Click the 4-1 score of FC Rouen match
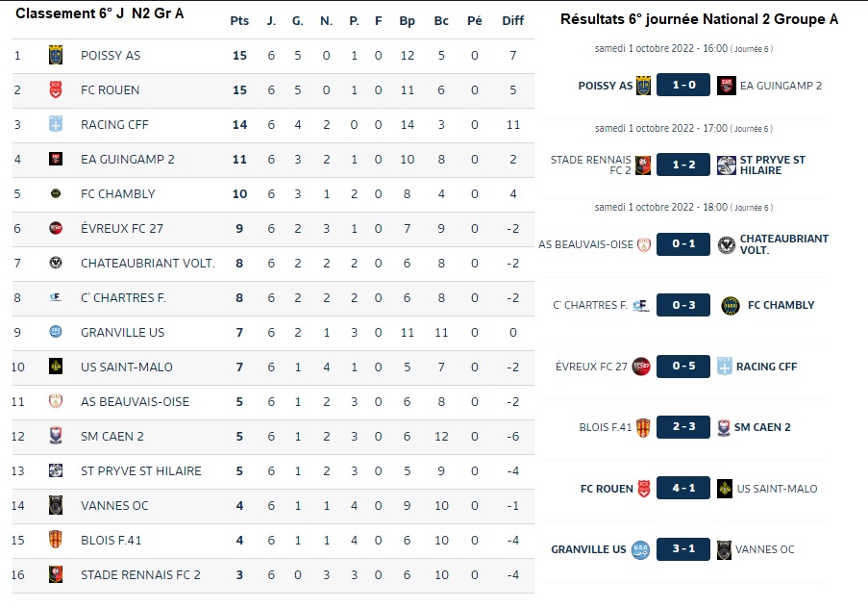Viewport: 868px width, 608px height. tap(683, 488)
